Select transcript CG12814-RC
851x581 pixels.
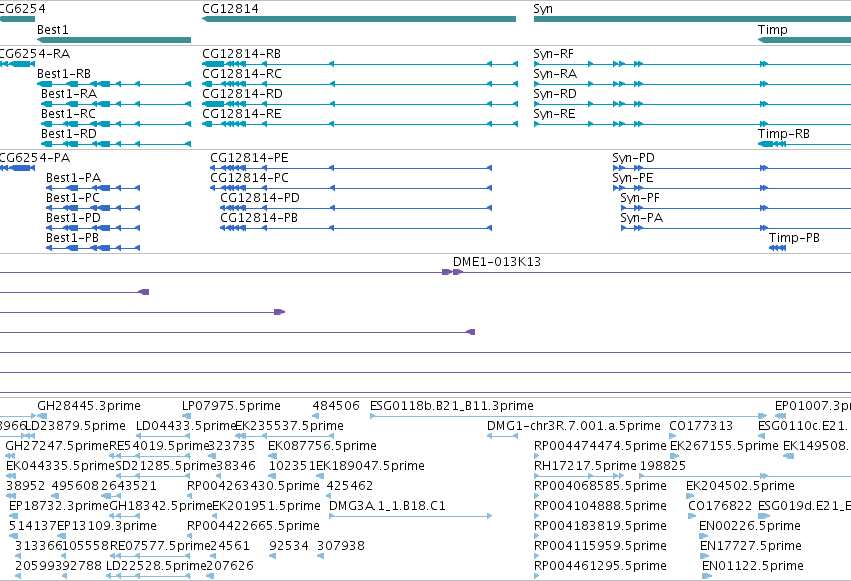360,84
